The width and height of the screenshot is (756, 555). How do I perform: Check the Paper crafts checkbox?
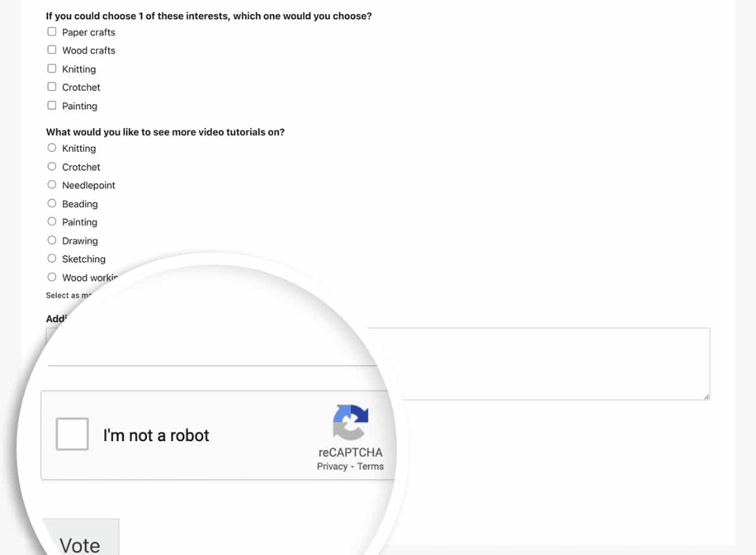51,32
